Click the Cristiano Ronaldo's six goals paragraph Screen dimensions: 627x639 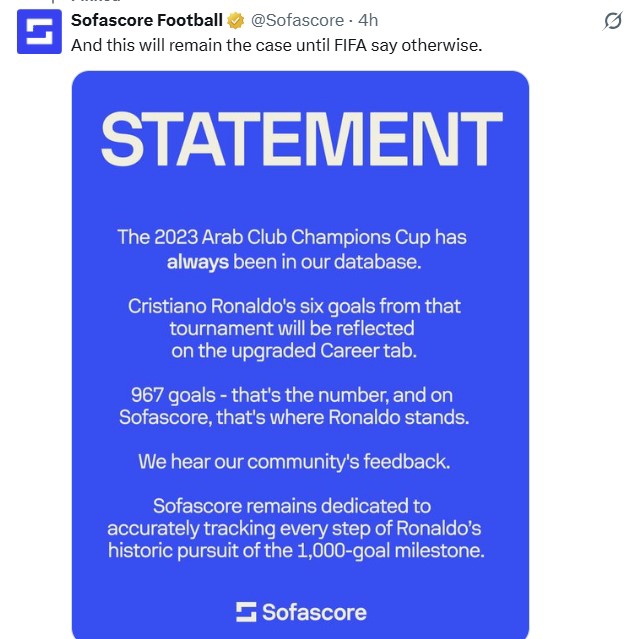[x=294, y=306]
